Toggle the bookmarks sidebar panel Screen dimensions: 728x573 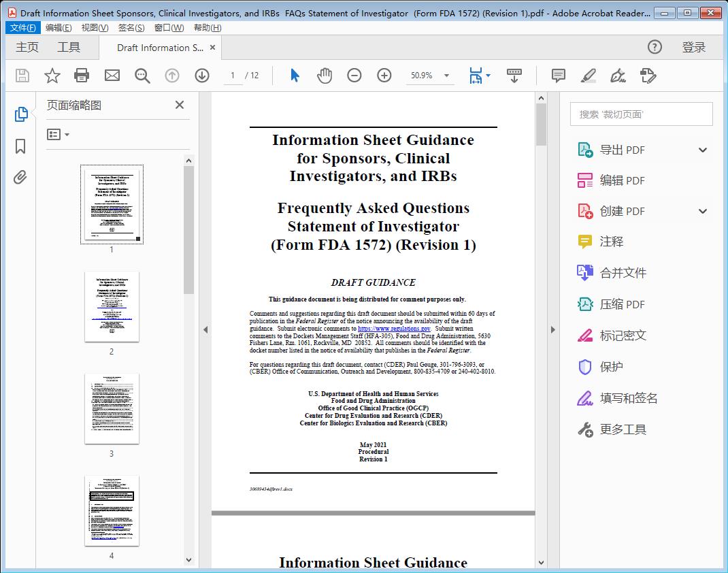(20, 146)
